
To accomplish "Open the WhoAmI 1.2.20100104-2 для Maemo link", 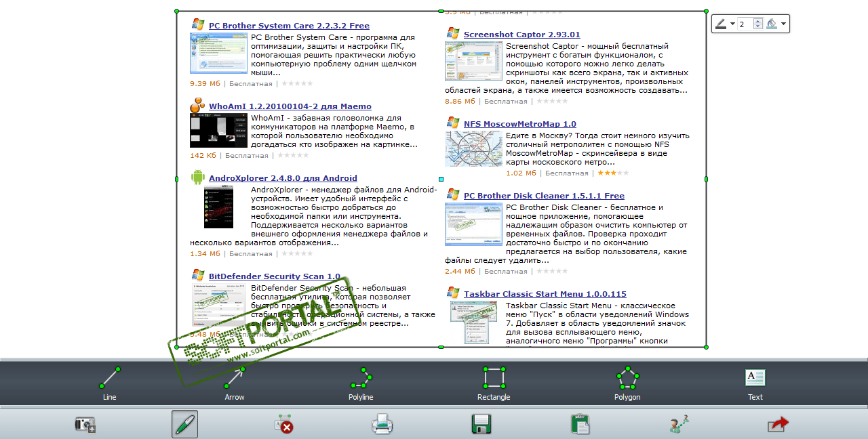I will 290,106.
